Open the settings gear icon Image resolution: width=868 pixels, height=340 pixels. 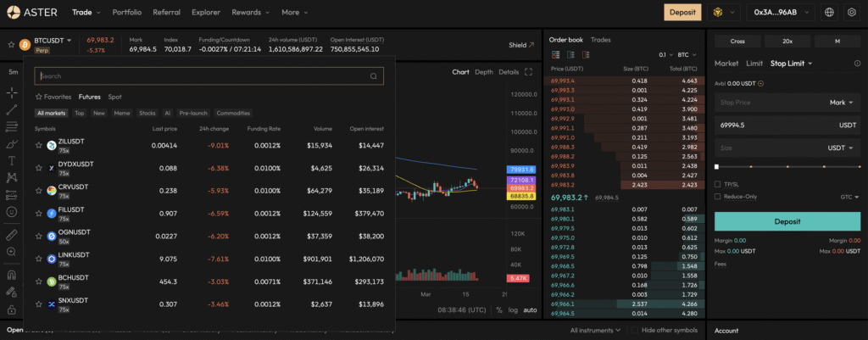pyautogui.click(x=851, y=12)
